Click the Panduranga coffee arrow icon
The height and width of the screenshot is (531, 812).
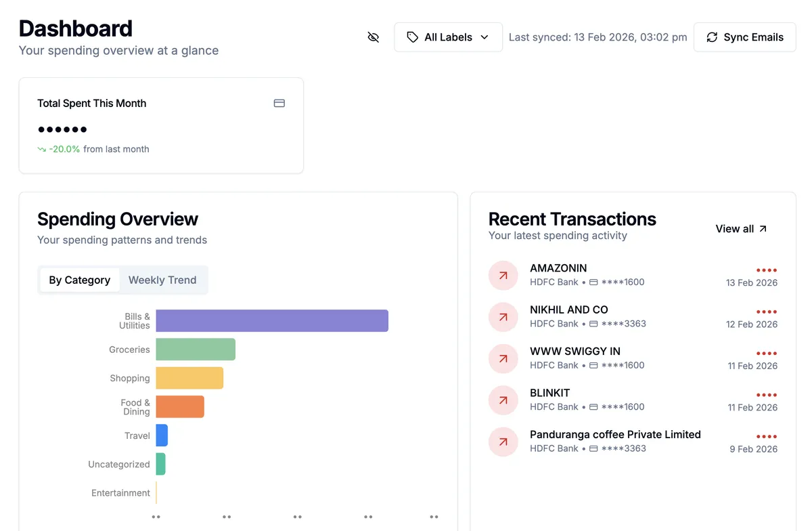(x=503, y=442)
